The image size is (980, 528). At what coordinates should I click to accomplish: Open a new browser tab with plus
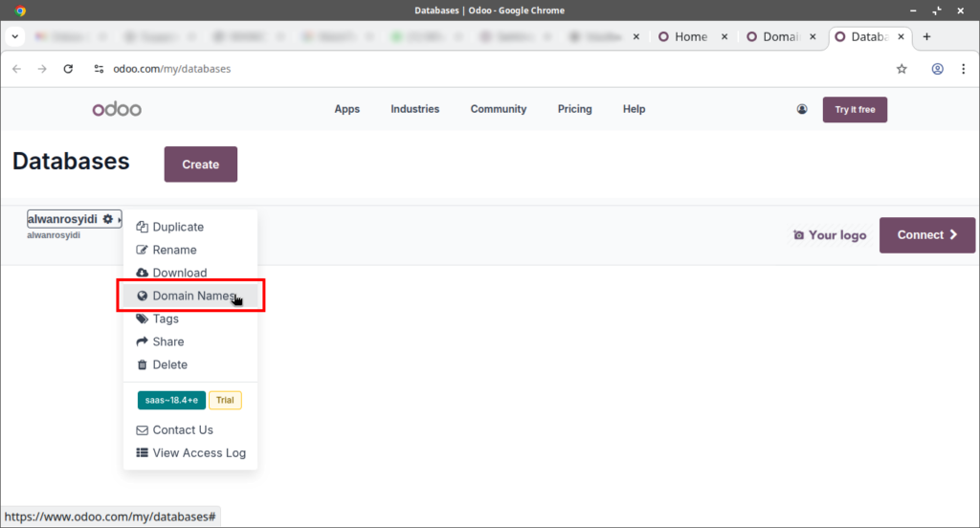tap(926, 36)
